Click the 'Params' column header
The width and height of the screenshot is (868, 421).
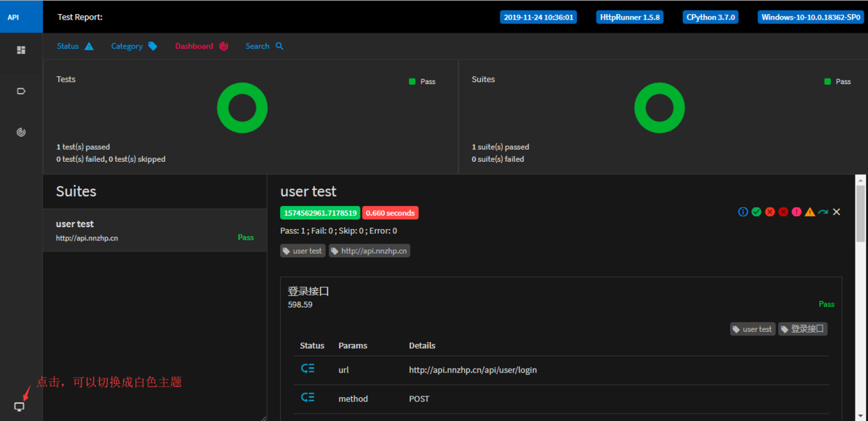click(x=353, y=346)
